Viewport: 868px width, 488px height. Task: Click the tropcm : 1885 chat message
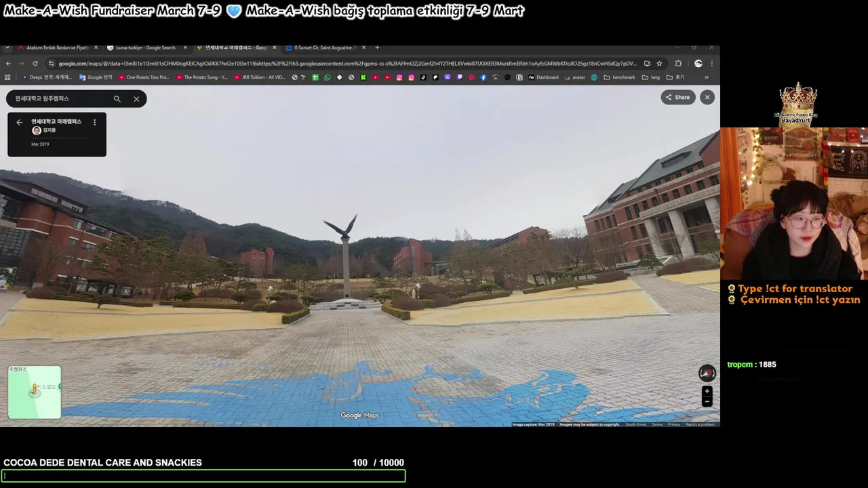click(x=751, y=365)
